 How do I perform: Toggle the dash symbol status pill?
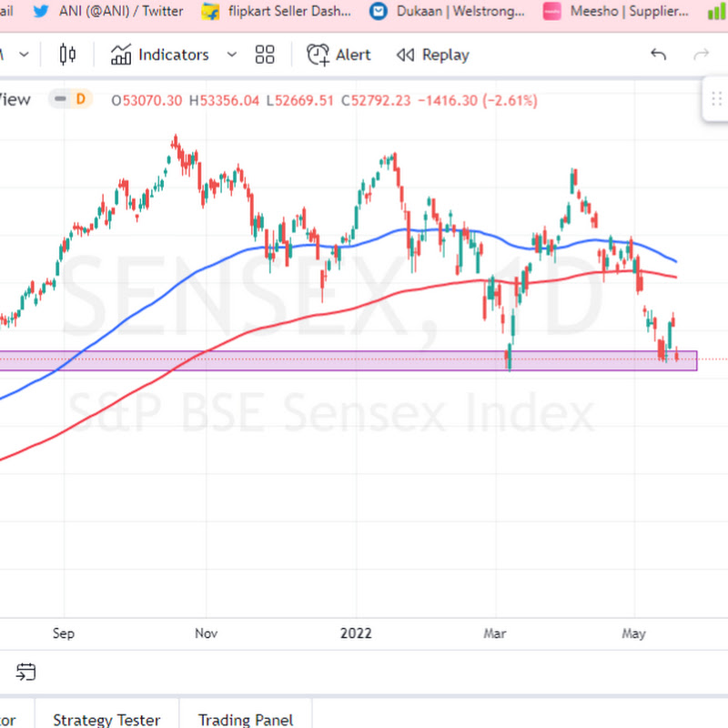pyautogui.click(x=60, y=99)
